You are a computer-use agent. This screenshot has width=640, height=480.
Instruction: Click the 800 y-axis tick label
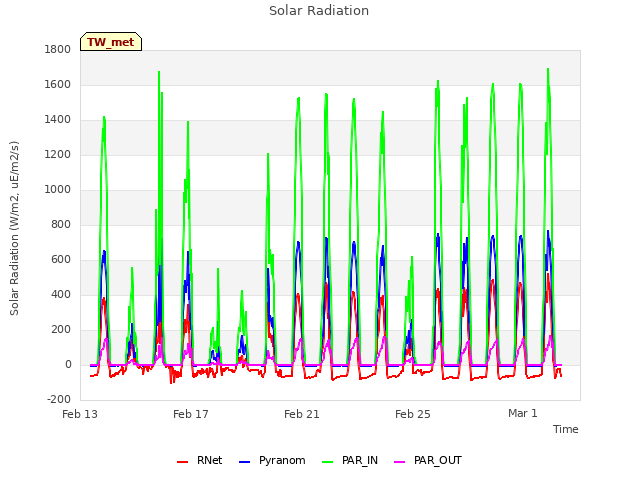click(61, 224)
